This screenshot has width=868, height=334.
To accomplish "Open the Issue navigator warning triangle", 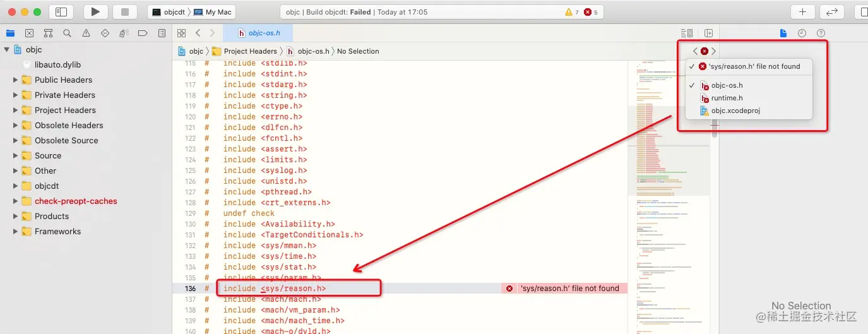I will tap(86, 33).
